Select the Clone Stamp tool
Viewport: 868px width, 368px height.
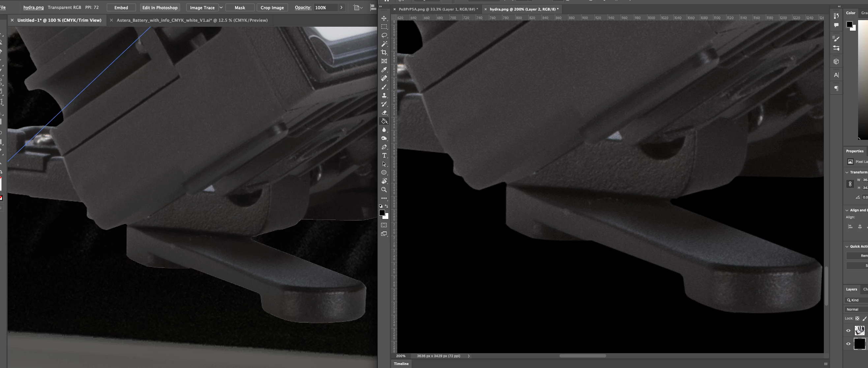point(384,95)
